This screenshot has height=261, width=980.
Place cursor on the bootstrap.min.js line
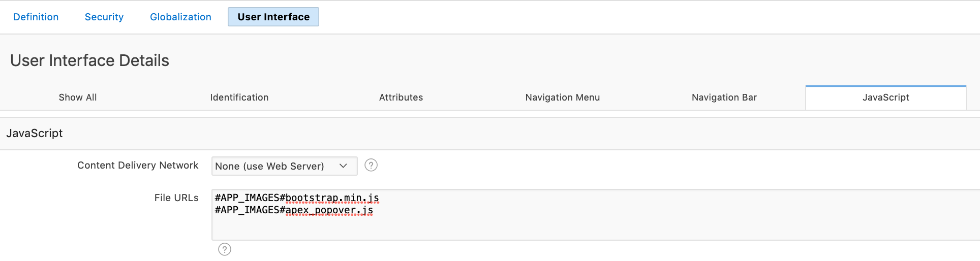click(x=297, y=198)
